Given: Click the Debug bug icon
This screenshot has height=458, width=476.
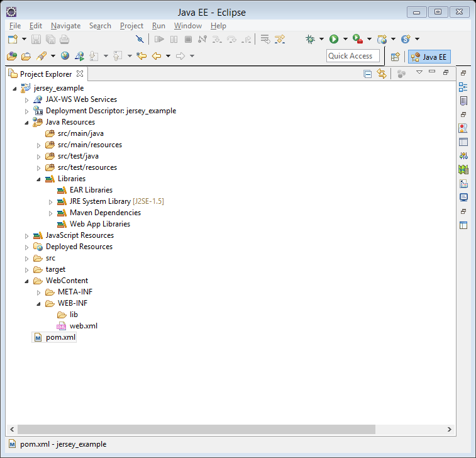Looking at the screenshot, I should [310, 39].
